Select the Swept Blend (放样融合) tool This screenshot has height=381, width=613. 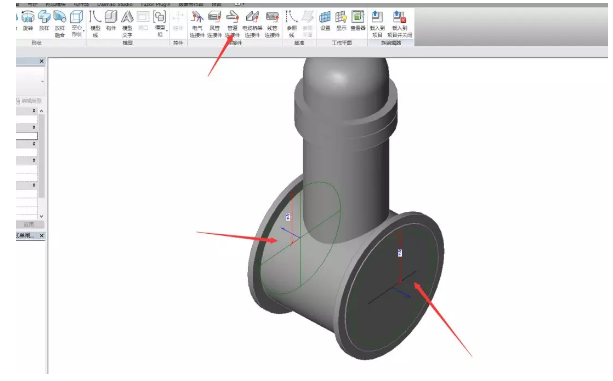(x=59, y=24)
